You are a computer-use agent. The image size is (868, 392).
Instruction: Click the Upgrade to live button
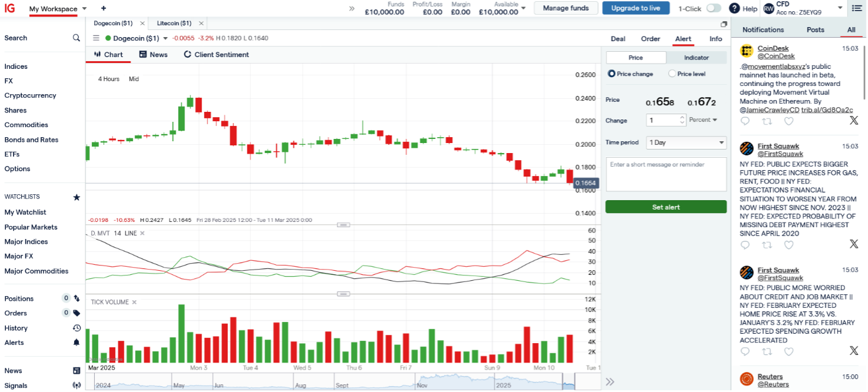click(x=636, y=8)
